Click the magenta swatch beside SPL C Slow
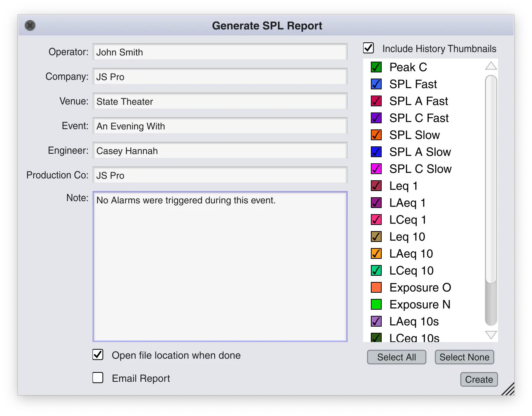Viewport: 532px width, 416px height. click(376, 169)
